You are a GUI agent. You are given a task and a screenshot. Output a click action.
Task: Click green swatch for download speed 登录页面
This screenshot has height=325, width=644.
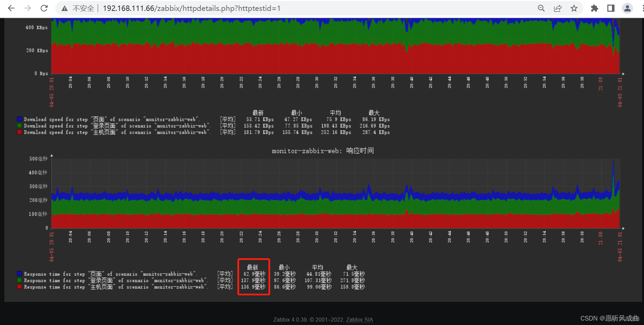click(19, 126)
